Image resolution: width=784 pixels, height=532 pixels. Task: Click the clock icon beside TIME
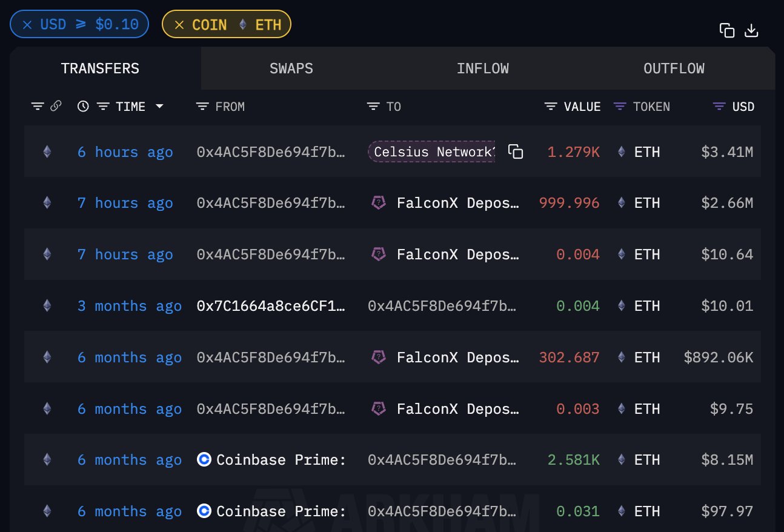point(84,107)
